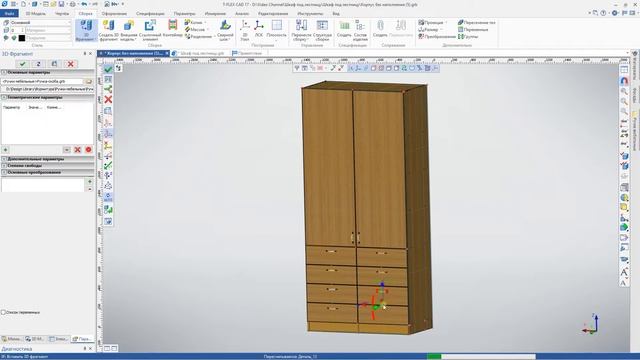Viewport: 640px width, 360px height.
Task: Select the Плоскость workplane tool
Action: coord(277,30)
